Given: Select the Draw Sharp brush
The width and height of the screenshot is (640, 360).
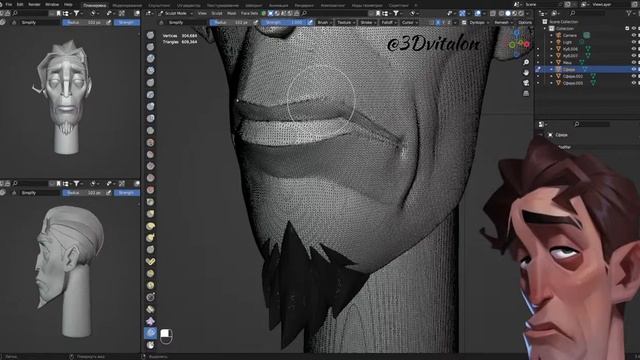Looking at the screenshot, I should click(x=150, y=47).
